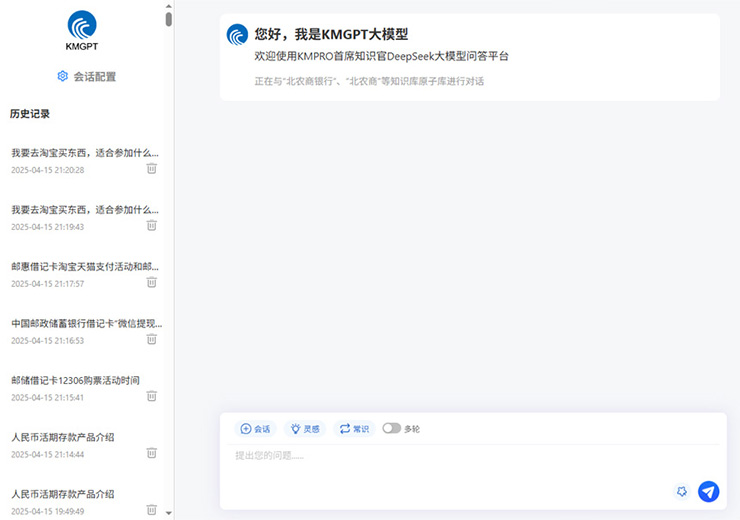Open history 人民币活期存款产品介绍 from 19:49:49
The height and width of the screenshot is (520, 740).
coord(63,494)
